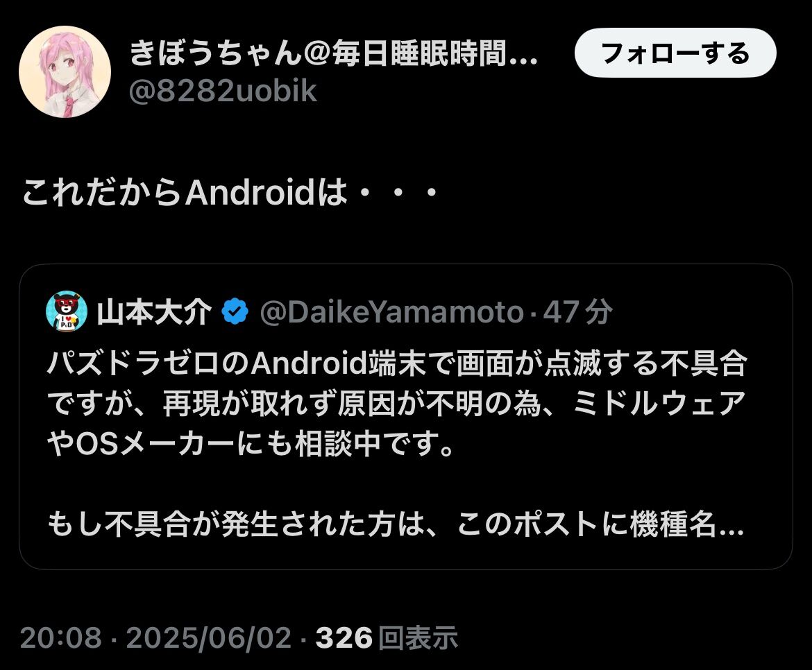The width and height of the screenshot is (812, 670).
Task: Expand truncated text ending 機種名...
Action: click(x=730, y=524)
